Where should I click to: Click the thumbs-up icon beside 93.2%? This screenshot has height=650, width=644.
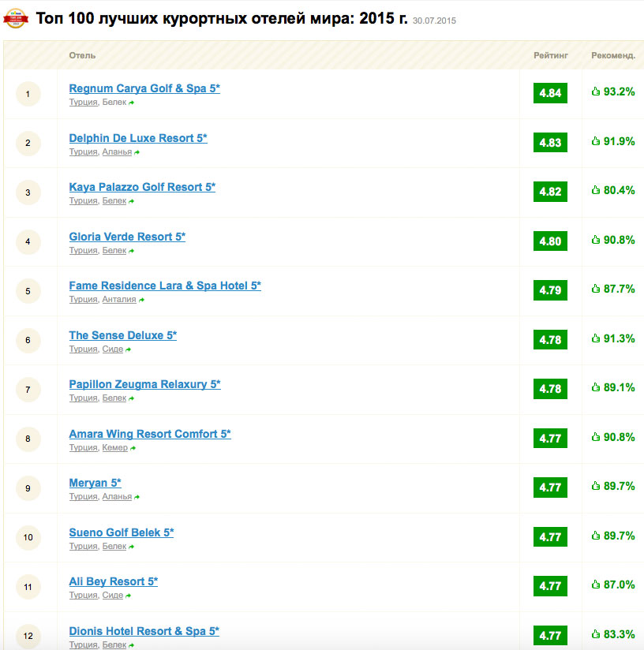click(596, 92)
